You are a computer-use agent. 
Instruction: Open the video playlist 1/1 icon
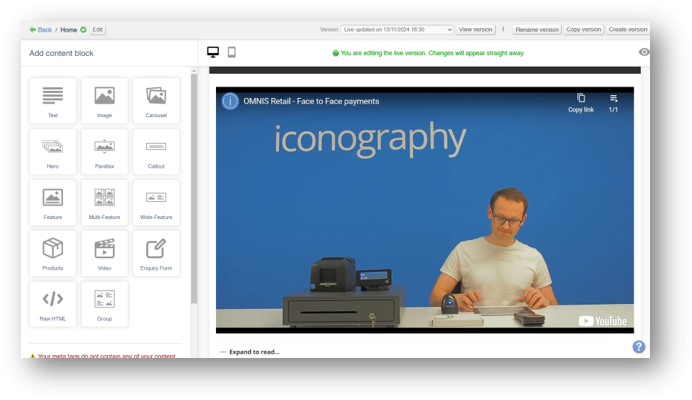(x=613, y=103)
